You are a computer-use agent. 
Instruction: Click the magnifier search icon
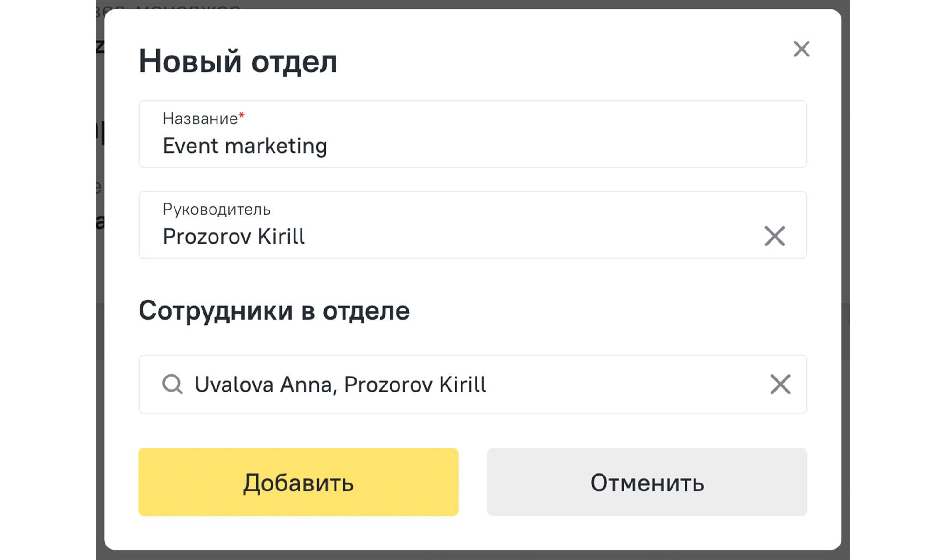(172, 385)
